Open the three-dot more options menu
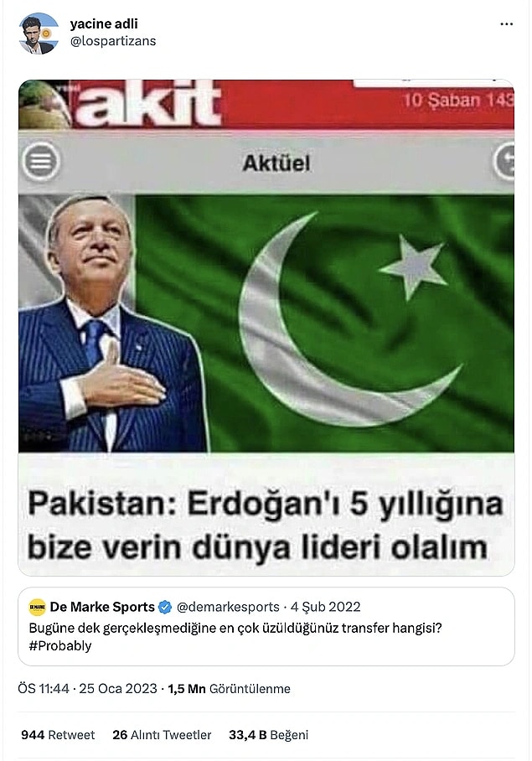This screenshot has height=761, width=532. point(506,23)
